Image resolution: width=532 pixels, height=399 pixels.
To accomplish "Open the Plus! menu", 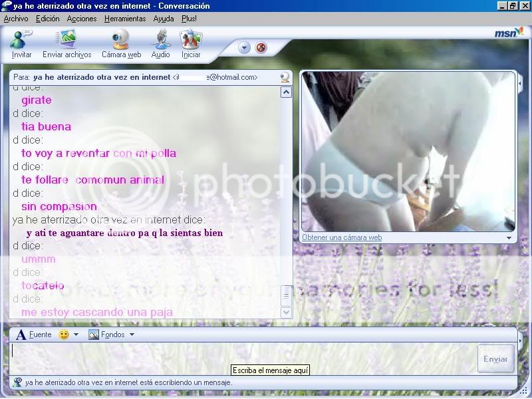I will (189, 19).
